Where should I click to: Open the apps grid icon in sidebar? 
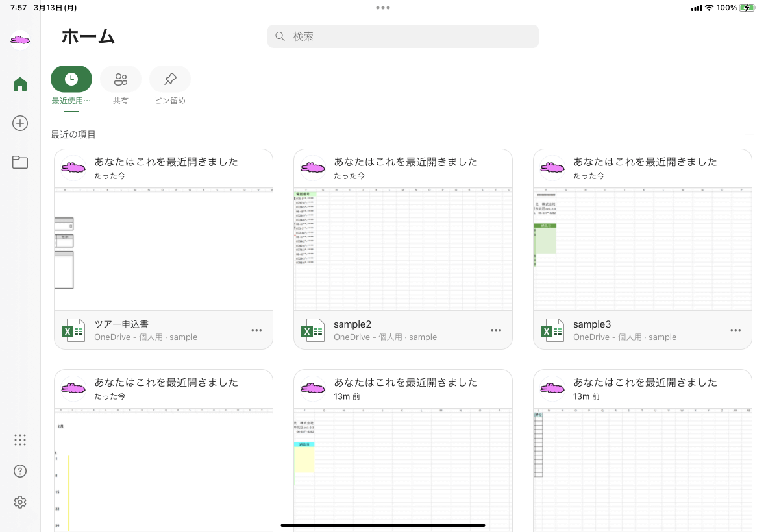(x=20, y=440)
